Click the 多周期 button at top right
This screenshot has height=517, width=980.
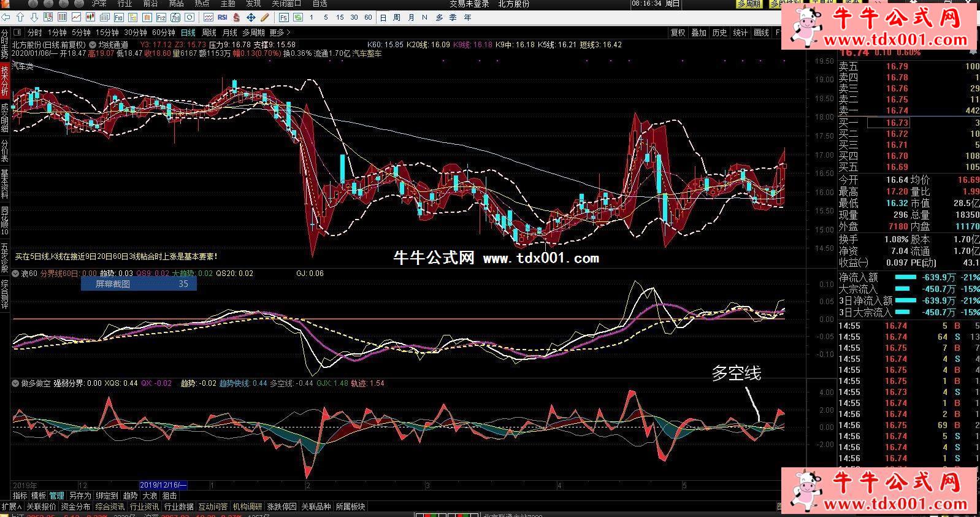point(748,4)
